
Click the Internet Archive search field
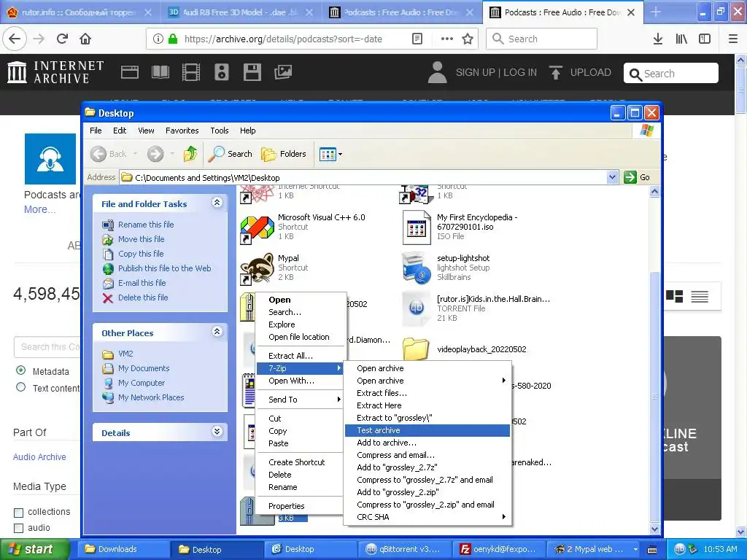coord(671,74)
